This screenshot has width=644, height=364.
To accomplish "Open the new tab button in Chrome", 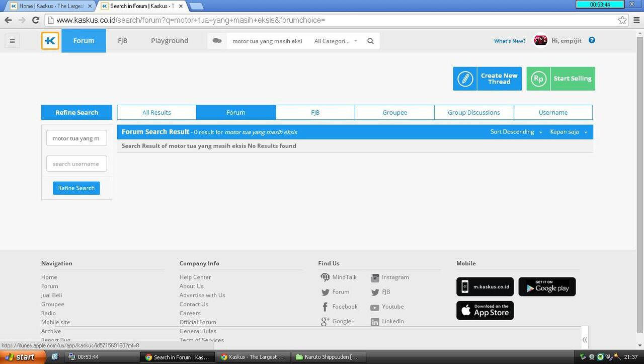I will [x=196, y=6].
